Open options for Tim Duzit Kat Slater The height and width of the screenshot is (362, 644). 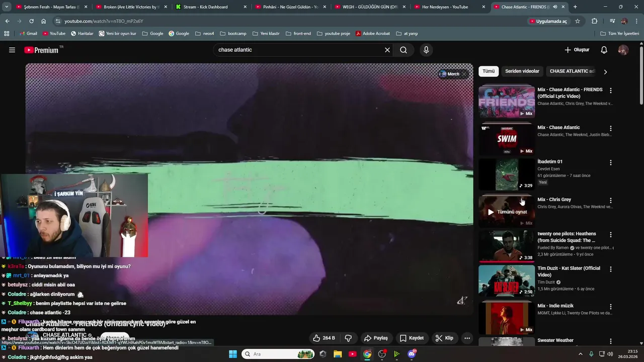click(611, 269)
